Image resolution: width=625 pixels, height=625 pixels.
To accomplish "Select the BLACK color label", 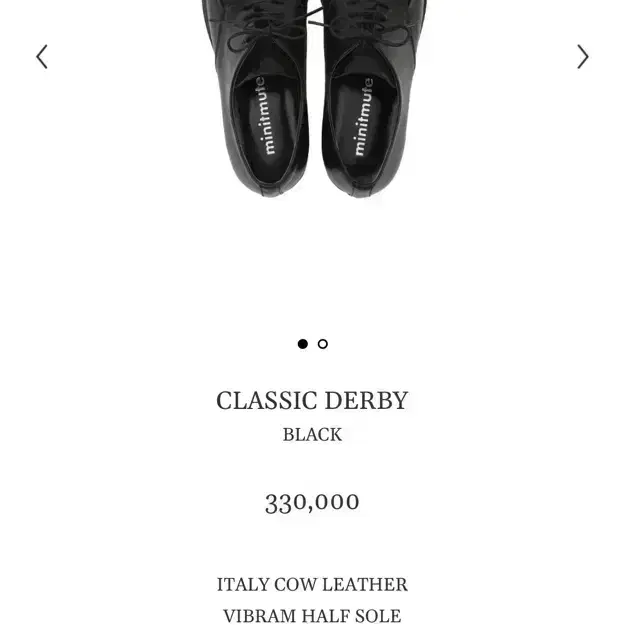I will (x=312, y=434).
